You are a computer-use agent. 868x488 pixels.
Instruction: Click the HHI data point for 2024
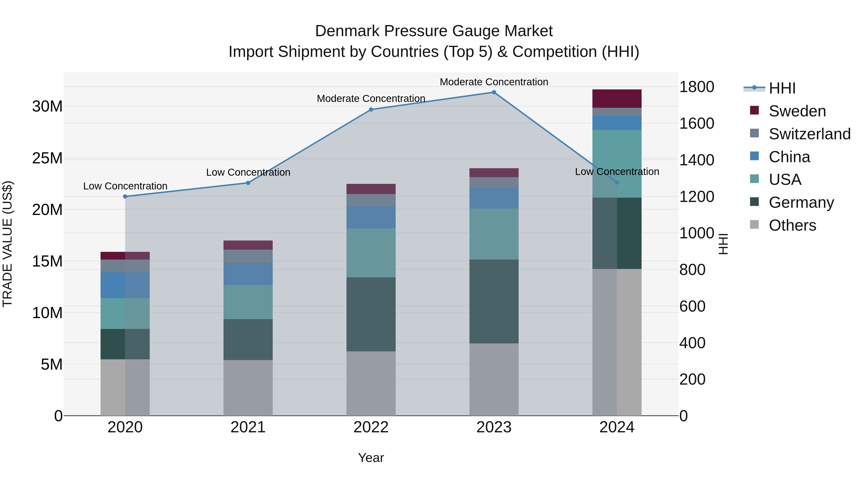click(x=617, y=182)
